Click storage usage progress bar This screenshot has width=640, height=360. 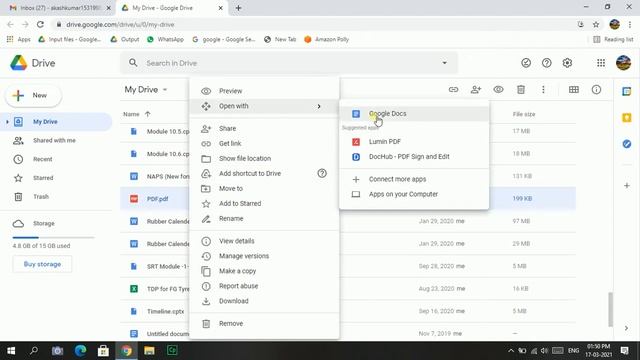click(x=53, y=237)
